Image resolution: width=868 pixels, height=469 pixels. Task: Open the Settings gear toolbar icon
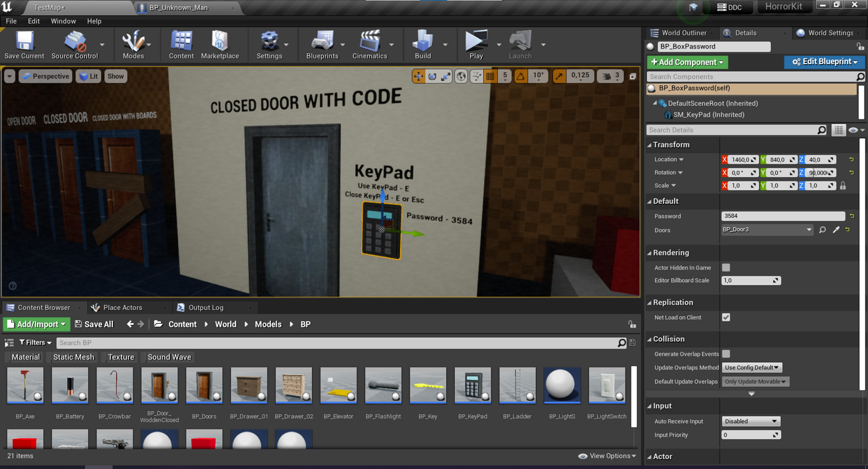coord(269,42)
